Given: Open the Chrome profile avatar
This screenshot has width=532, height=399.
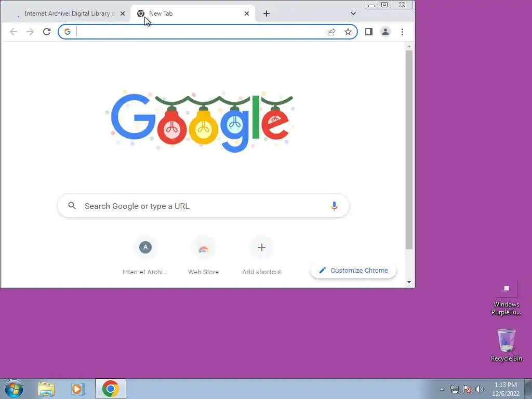Looking at the screenshot, I should [385, 32].
